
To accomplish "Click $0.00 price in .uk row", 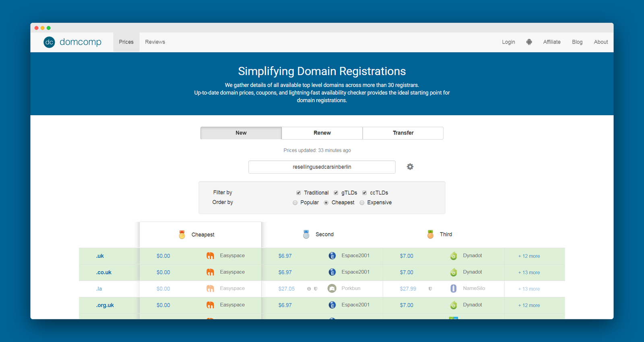I will [x=163, y=256].
